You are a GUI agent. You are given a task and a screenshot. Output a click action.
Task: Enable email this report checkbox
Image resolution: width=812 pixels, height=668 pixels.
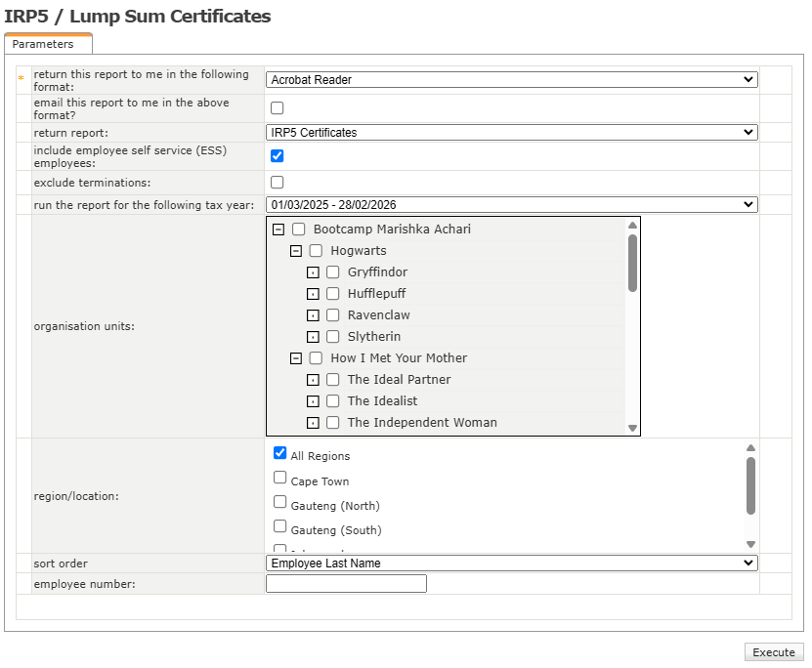tap(278, 108)
